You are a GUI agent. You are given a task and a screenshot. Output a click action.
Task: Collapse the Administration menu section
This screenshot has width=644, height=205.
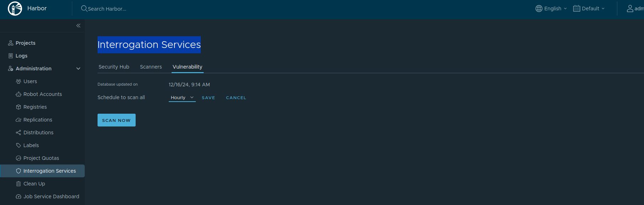click(78, 69)
